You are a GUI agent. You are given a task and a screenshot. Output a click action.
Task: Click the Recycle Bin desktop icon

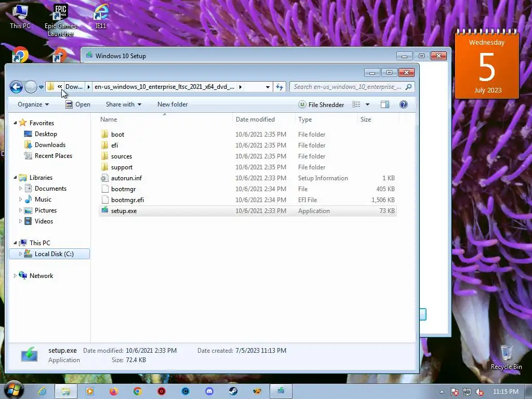[506, 357]
